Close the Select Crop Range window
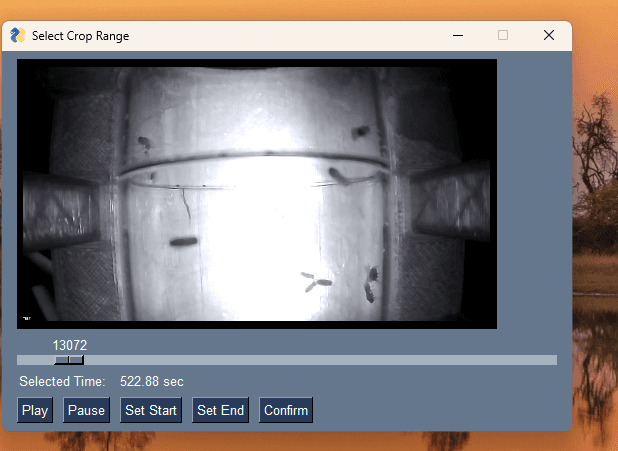The width and height of the screenshot is (618, 451). pos(548,35)
